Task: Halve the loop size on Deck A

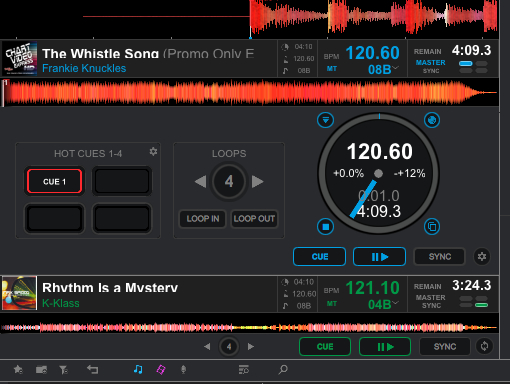Action: (200, 182)
